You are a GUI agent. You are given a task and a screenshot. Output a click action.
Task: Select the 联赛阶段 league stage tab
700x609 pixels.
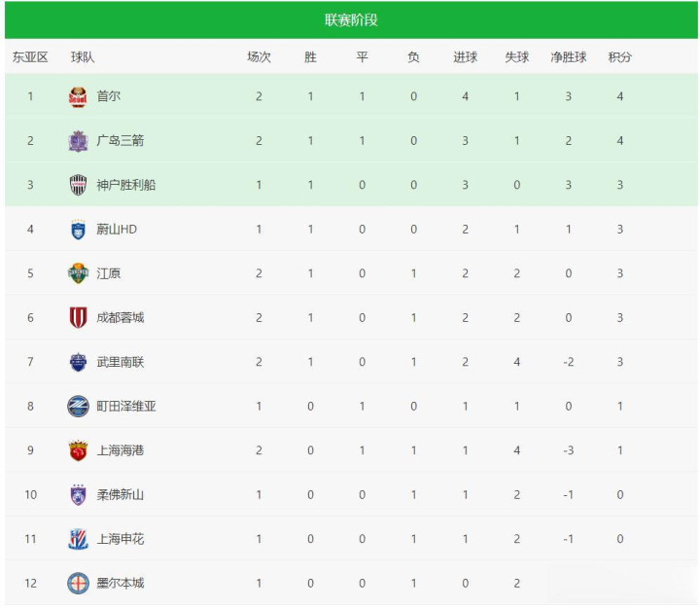tap(351, 19)
